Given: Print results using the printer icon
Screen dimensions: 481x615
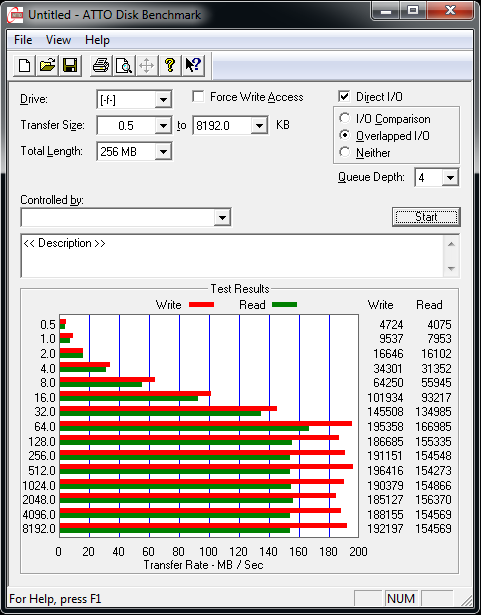Looking at the screenshot, I should 101,65.
